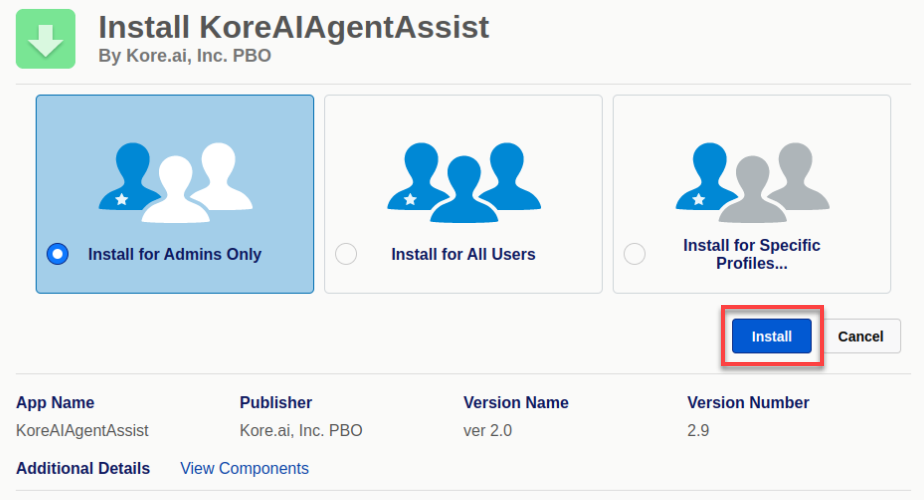Image resolution: width=924 pixels, height=500 pixels.
Task: Click the Admins Only people graphic
Action: 174,180
